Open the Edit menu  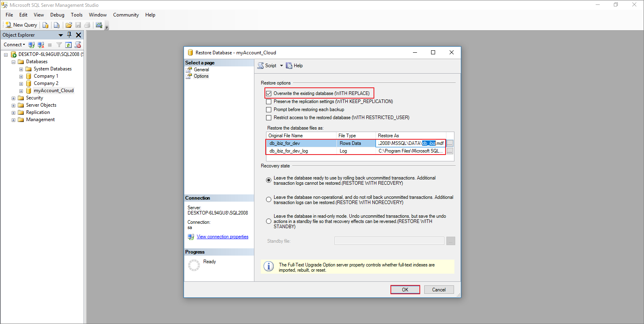click(x=23, y=15)
